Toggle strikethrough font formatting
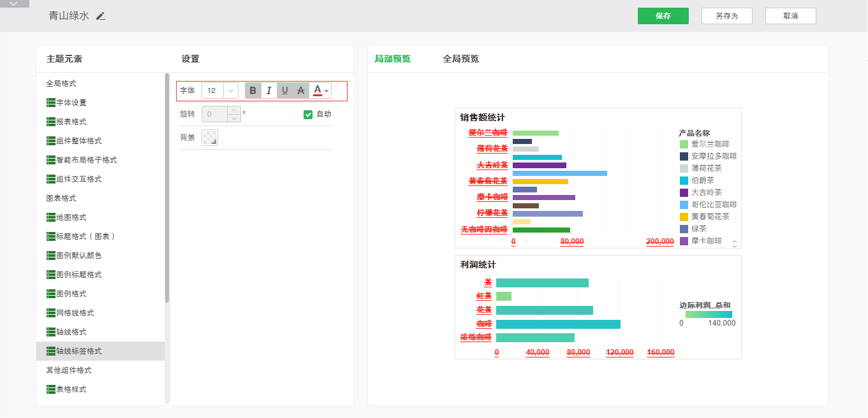 pyautogui.click(x=301, y=90)
